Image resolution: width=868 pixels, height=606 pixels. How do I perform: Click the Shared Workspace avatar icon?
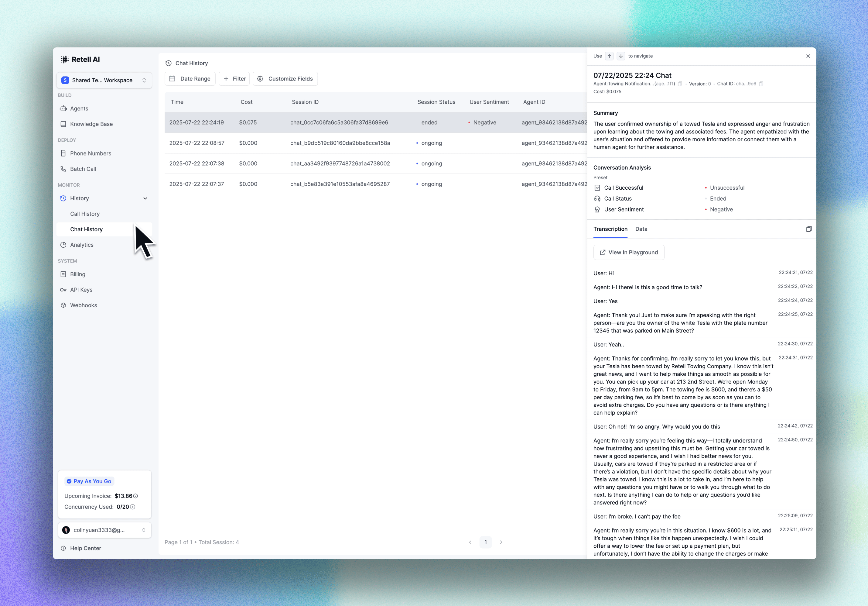[x=65, y=80]
